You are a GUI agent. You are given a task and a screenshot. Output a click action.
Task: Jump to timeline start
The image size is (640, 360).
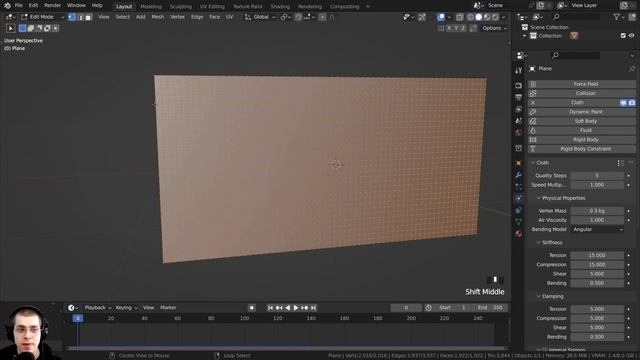click(x=270, y=308)
